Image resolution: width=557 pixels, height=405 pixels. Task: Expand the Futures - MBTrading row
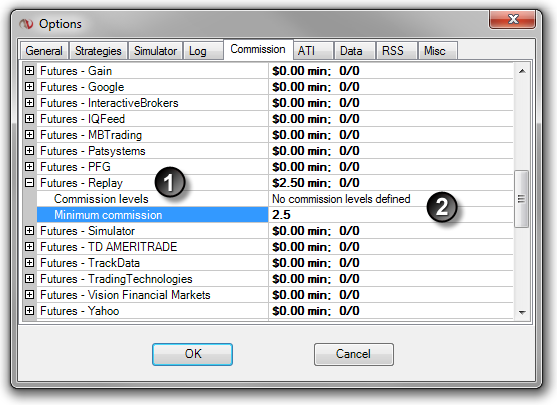point(29,134)
